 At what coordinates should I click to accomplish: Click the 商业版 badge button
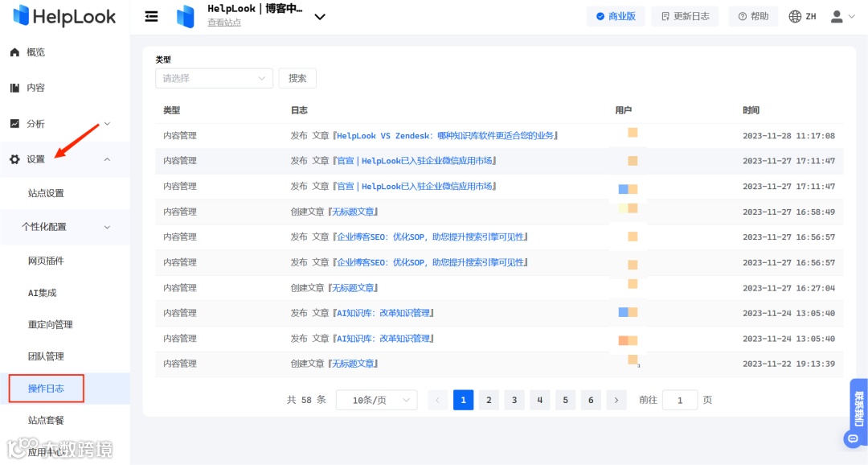(616, 15)
